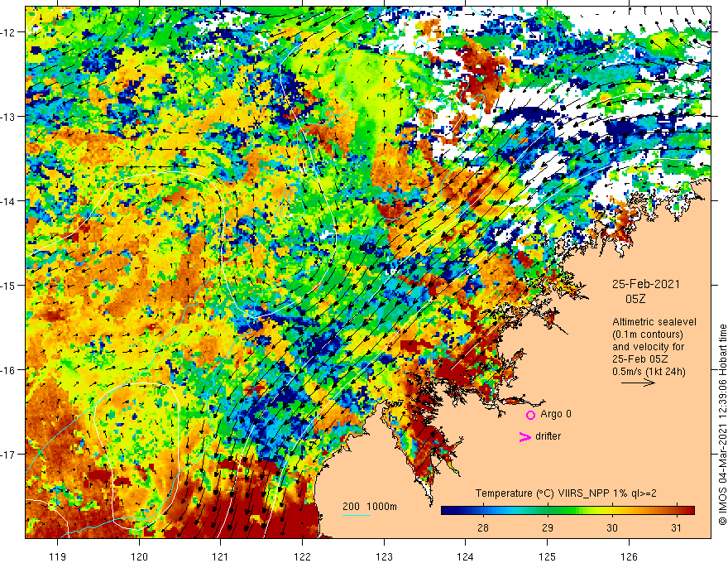Viewport: 728px width, 563px height.
Task: Click the '30' value on the temperature scale
Action: click(x=612, y=527)
